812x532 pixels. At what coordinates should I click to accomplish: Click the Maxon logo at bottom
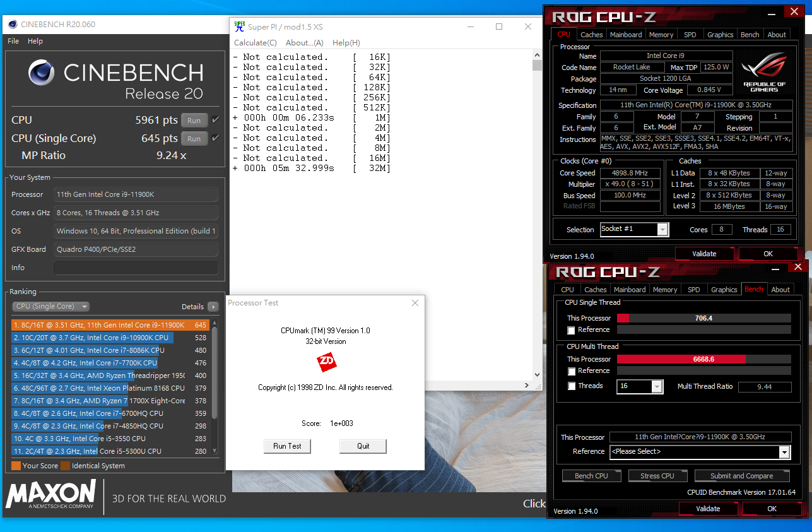50,494
